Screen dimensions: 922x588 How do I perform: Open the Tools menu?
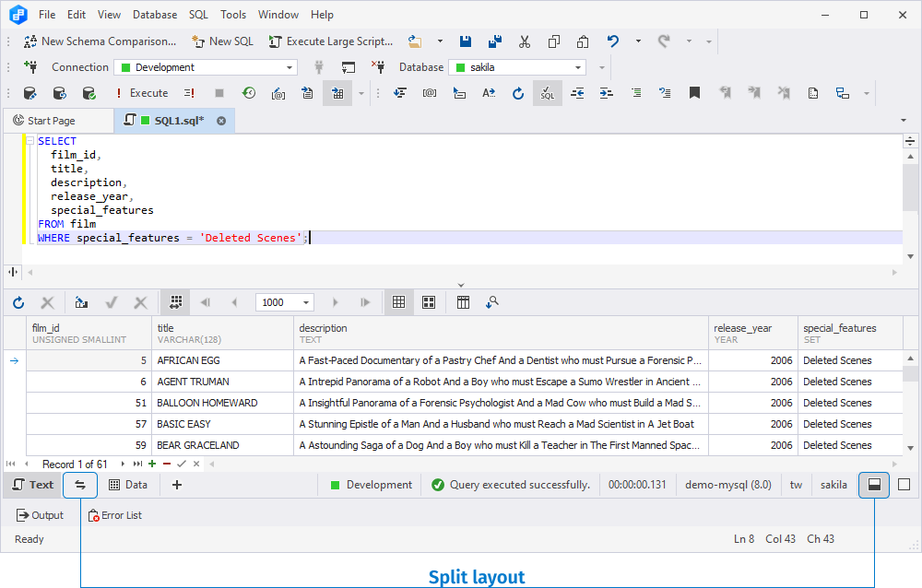click(x=233, y=15)
